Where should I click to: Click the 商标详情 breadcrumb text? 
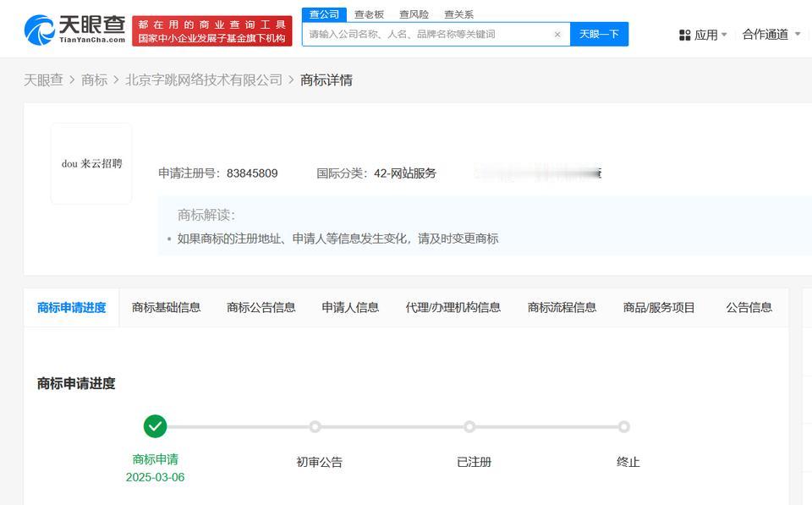pyautogui.click(x=326, y=80)
